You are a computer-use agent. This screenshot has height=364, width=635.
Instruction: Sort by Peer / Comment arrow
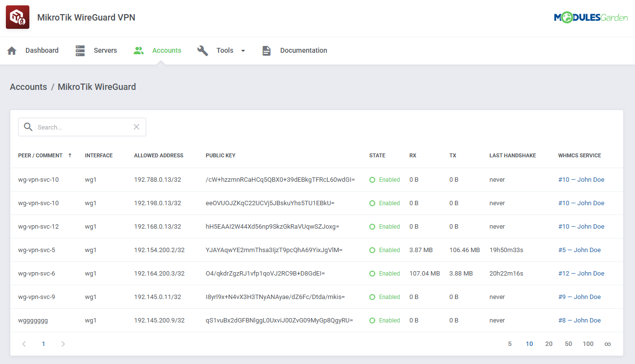(x=70, y=155)
